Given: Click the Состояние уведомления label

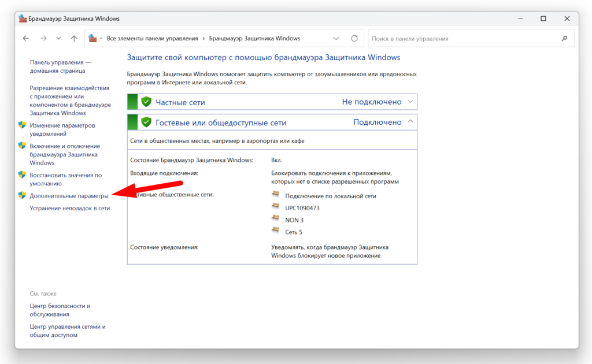Looking at the screenshot, I should [164, 247].
